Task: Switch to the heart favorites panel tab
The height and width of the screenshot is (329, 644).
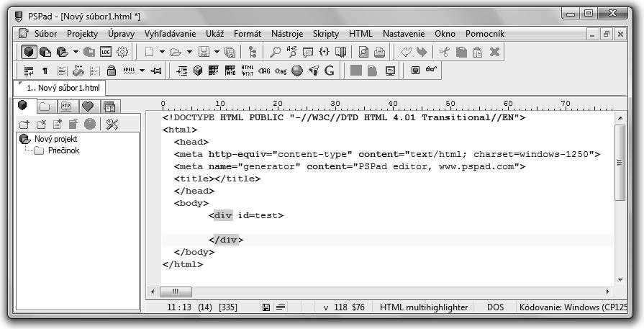Action: (88, 107)
